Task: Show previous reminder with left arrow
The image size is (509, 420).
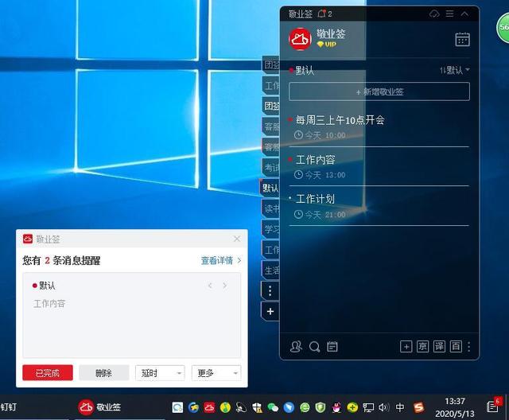Action: click(x=210, y=286)
